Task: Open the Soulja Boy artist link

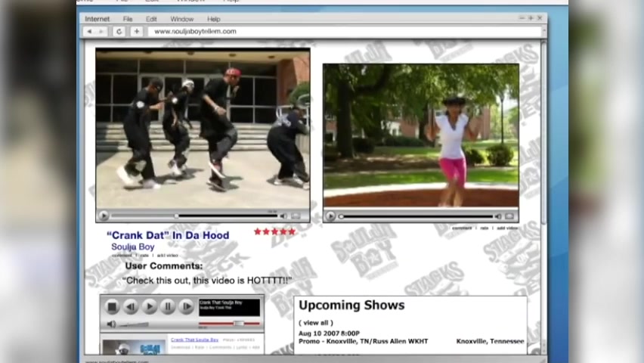Action: click(133, 247)
